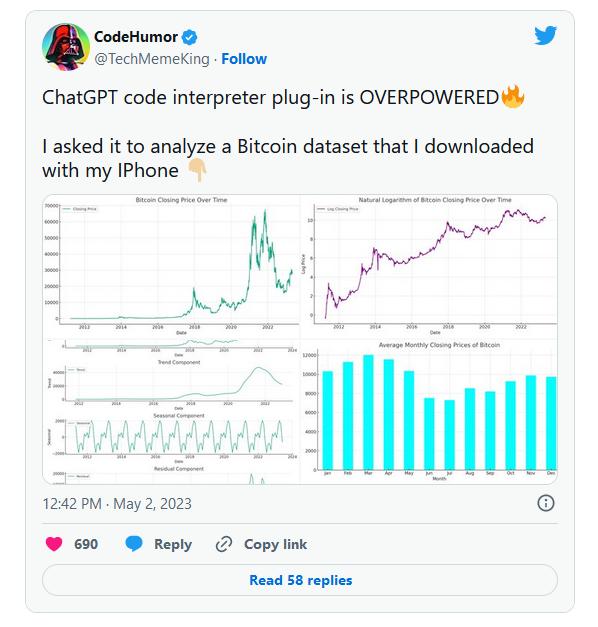Click the chain link icon
598x627 pixels.
click(x=224, y=544)
